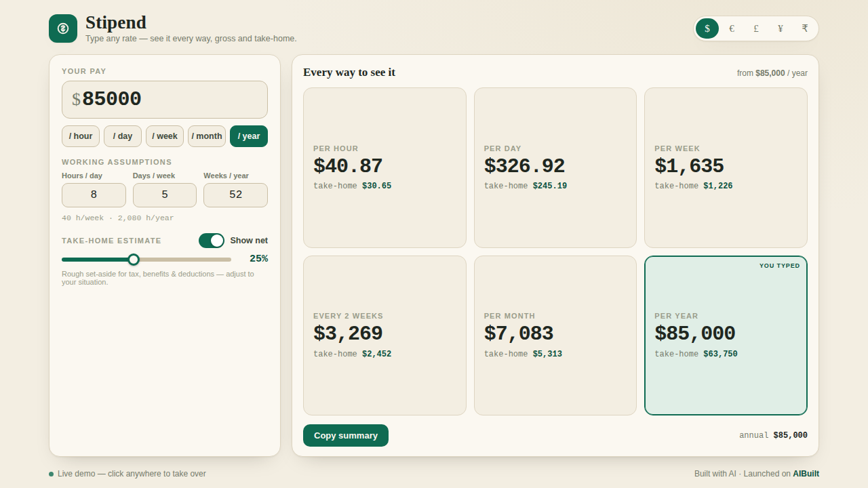Select the / day rate unit
Screen dimensions: 868x488
pos(123,136)
